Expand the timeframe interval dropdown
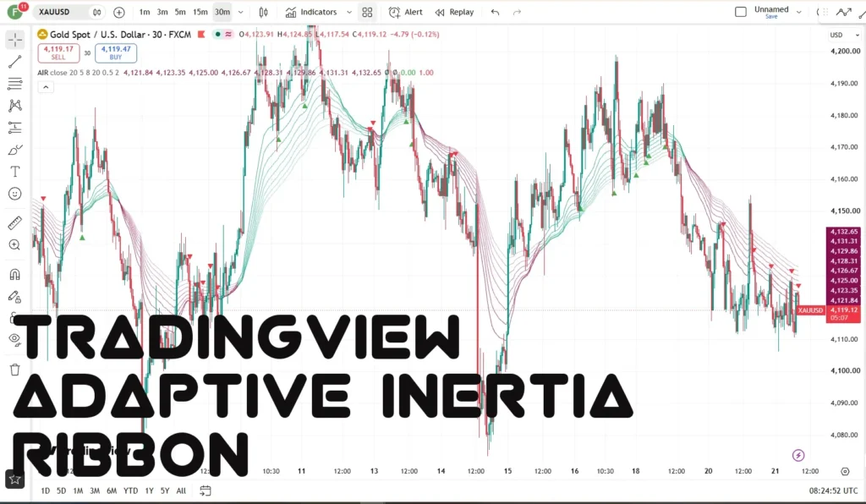This screenshot has width=866, height=504. [241, 12]
